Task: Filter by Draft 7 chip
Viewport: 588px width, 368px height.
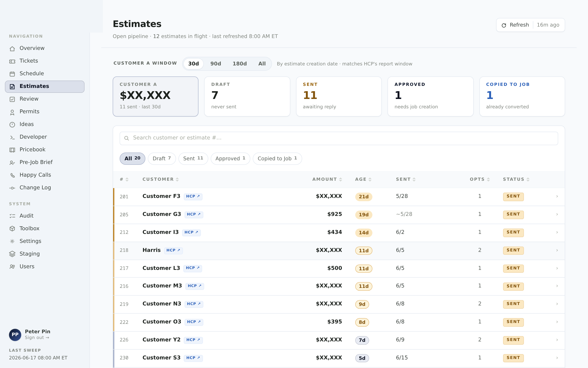Action: [x=162, y=159]
